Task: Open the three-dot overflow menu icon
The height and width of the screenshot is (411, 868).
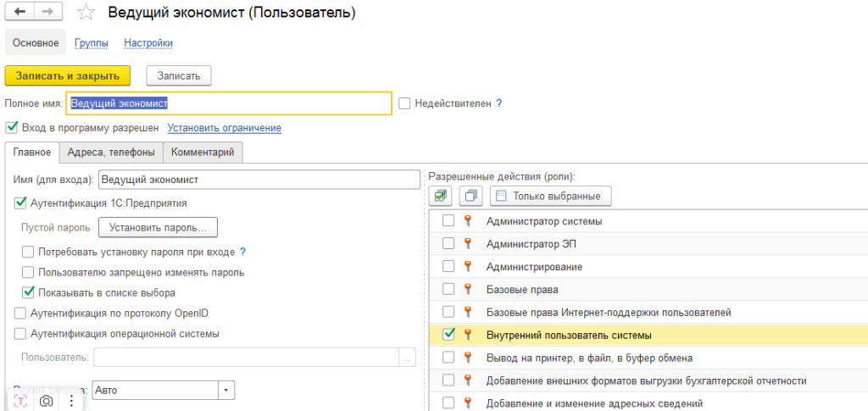Action: coord(70,400)
